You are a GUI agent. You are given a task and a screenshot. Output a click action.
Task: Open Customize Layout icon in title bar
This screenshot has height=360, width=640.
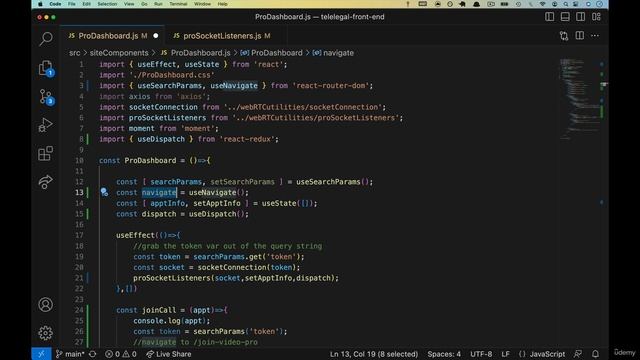click(596, 17)
